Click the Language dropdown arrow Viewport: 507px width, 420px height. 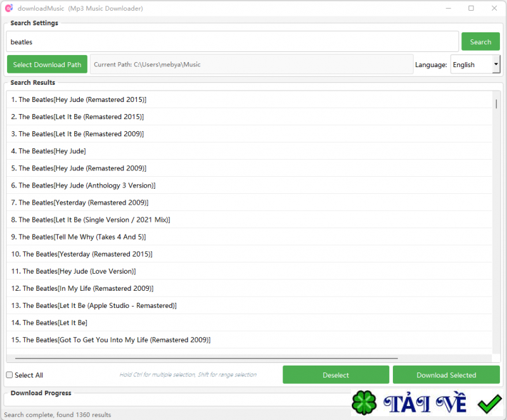(x=496, y=64)
